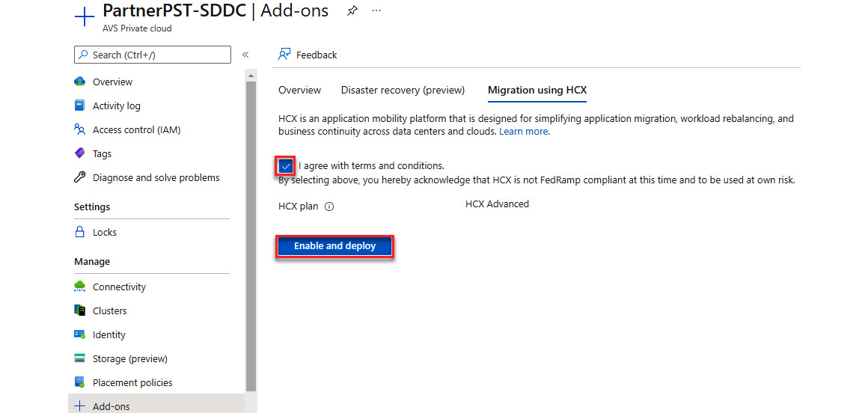Click the Locks padlock icon
The image size is (868, 413).
coord(80,232)
